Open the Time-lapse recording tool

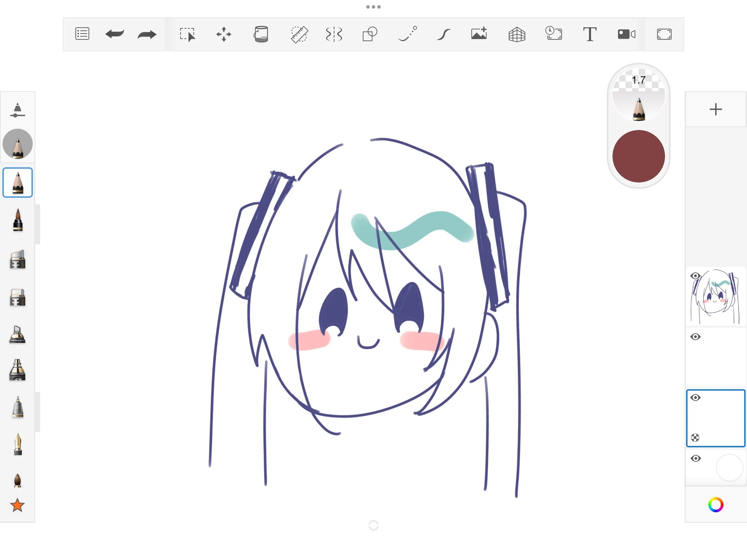tap(554, 34)
